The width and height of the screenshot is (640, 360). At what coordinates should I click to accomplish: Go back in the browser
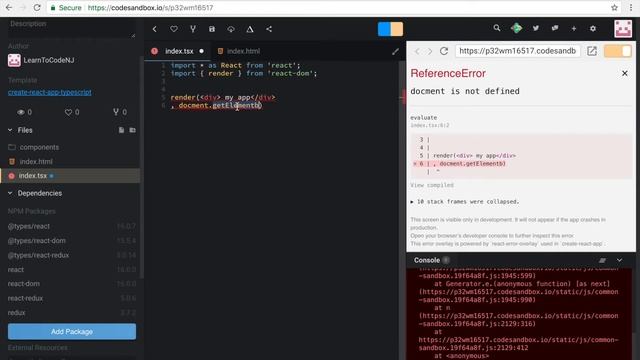[x=9, y=7]
